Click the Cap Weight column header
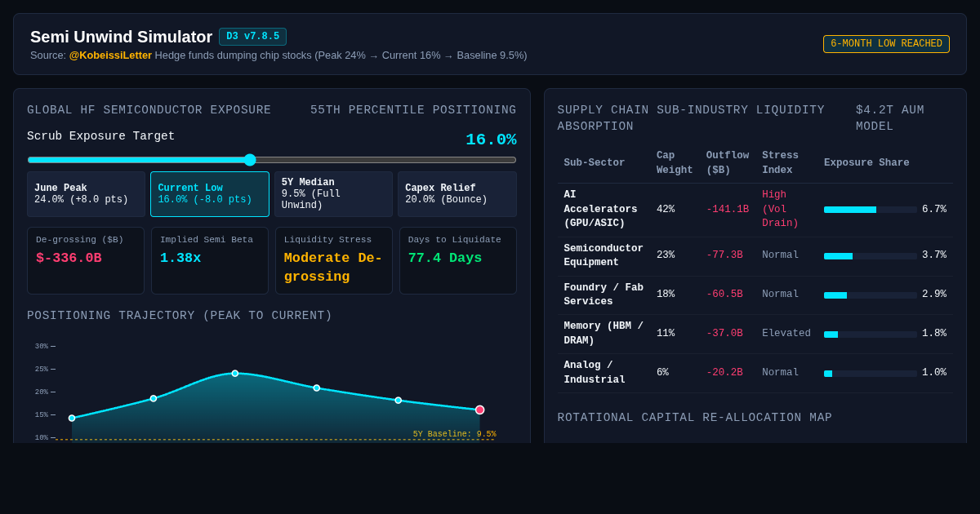This screenshot has height=514, width=980. [x=675, y=163]
